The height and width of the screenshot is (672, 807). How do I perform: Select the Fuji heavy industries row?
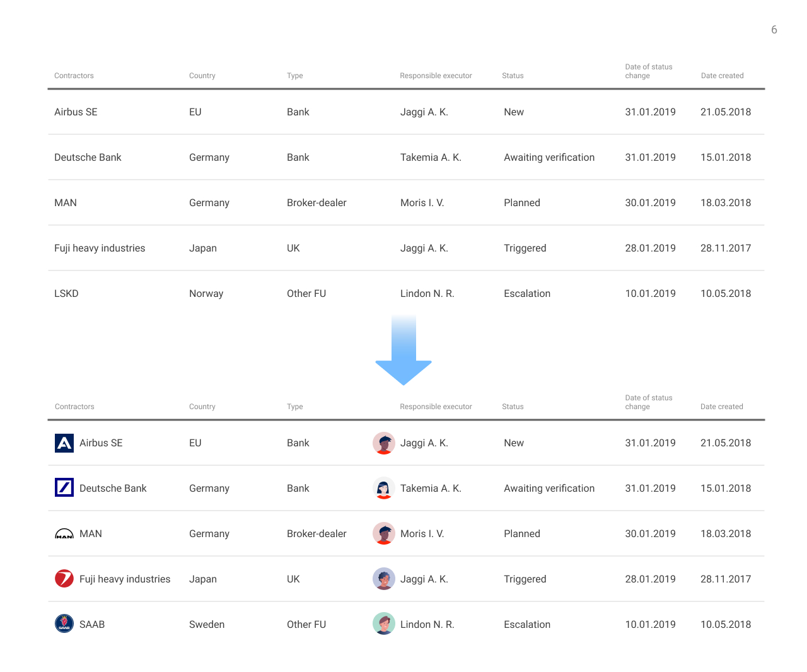click(99, 248)
